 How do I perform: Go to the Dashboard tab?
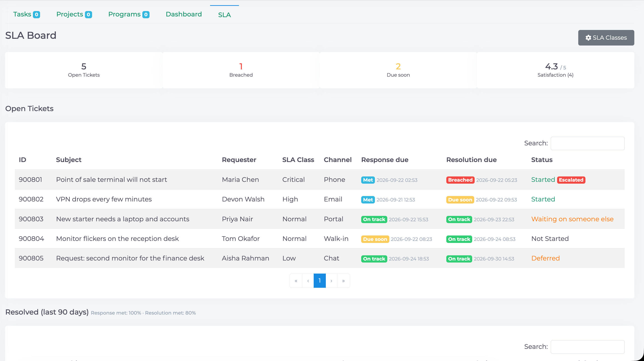(x=184, y=14)
